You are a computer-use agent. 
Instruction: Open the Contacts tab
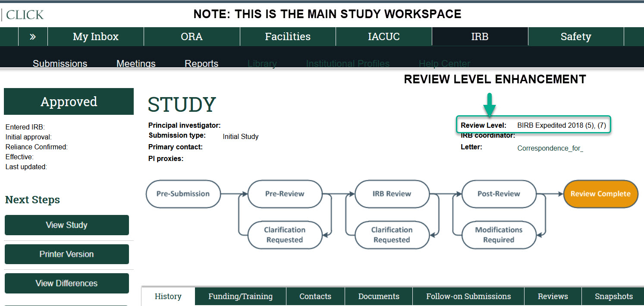coord(315,297)
